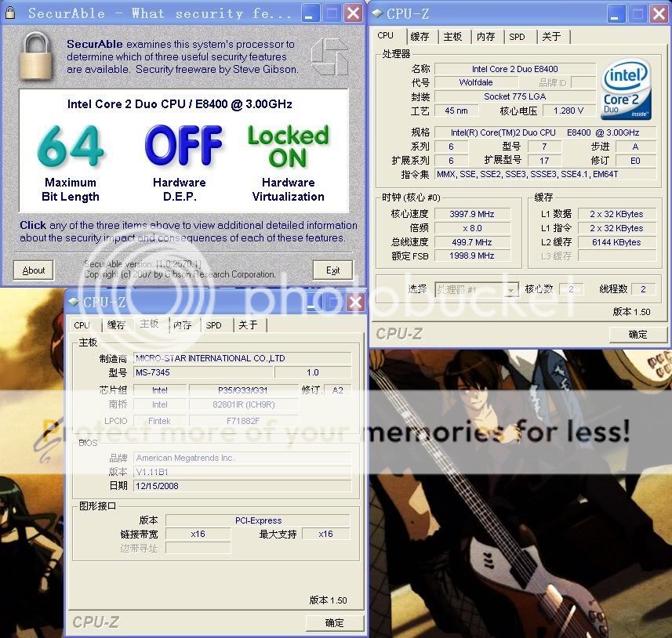Switch to SPD tab in CPU-Z processor window
This screenshot has width=672, height=638.
coord(518,37)
